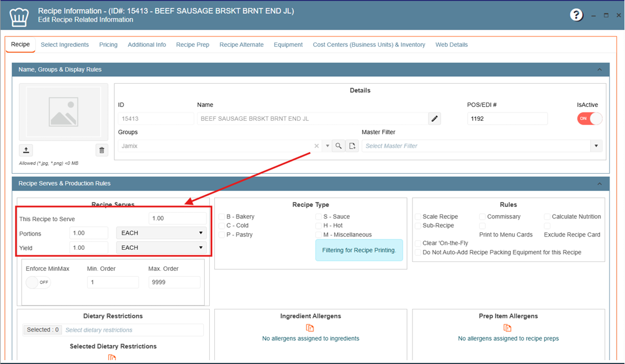Screen dimensions: 625x364
Task: Enable the Enforce MinMax toggle
Action: (x=38, y=282)
